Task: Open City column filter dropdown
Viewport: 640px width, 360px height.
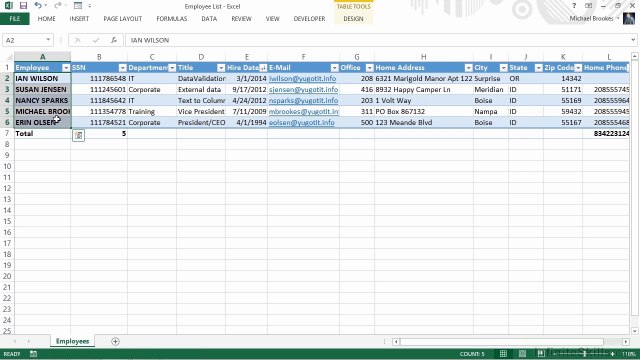Action: coord(503,68)
